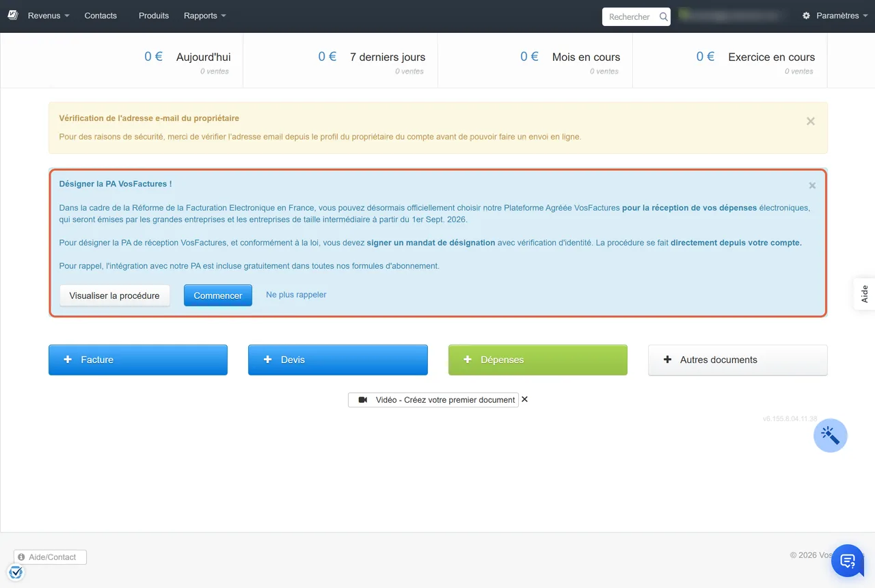Open the Aide side tab
The image size is (875, 588).
click(865, 294)
